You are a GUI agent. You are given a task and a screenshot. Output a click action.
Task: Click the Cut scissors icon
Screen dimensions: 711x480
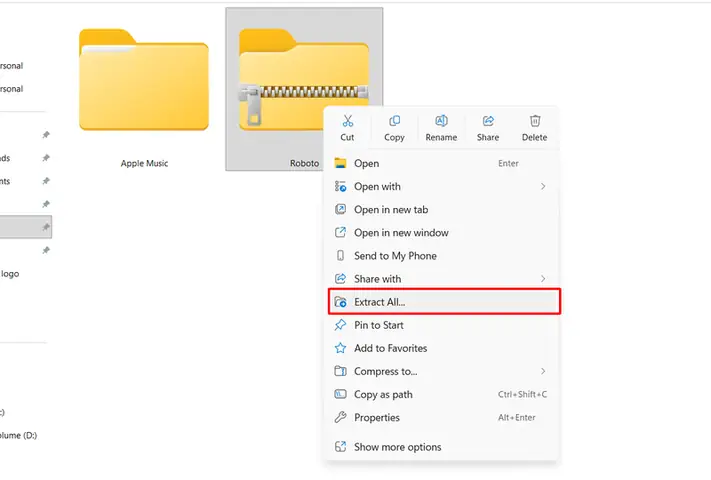pyautogui.click(x=347, y=121)
